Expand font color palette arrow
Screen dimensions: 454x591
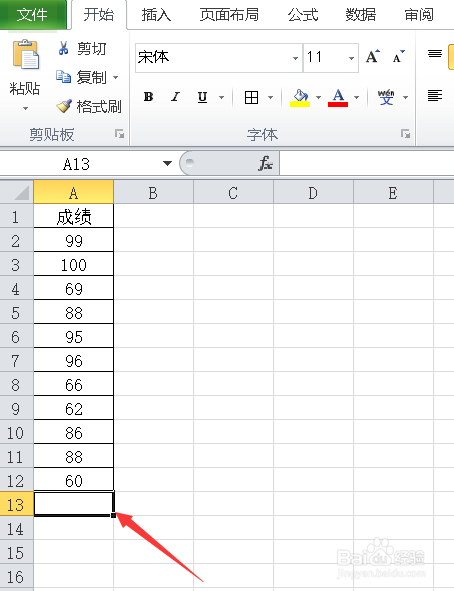pos(356,97)
